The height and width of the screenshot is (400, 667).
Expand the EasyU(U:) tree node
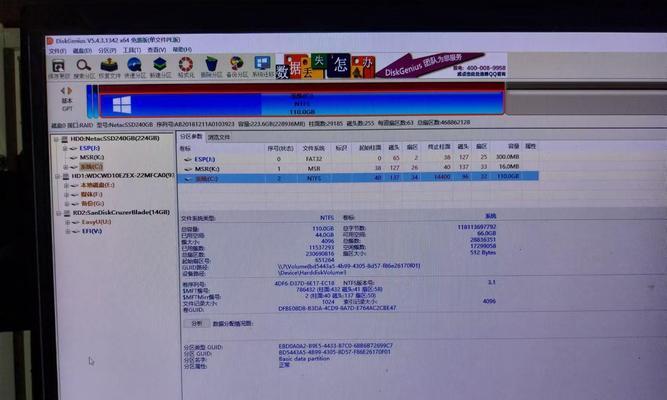(x=67, y=222)
